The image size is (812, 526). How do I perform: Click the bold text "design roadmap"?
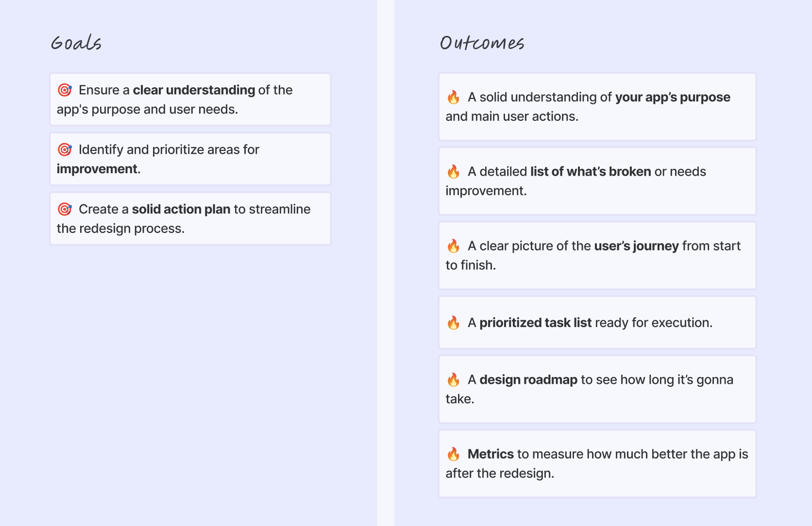tap(528, 379)
